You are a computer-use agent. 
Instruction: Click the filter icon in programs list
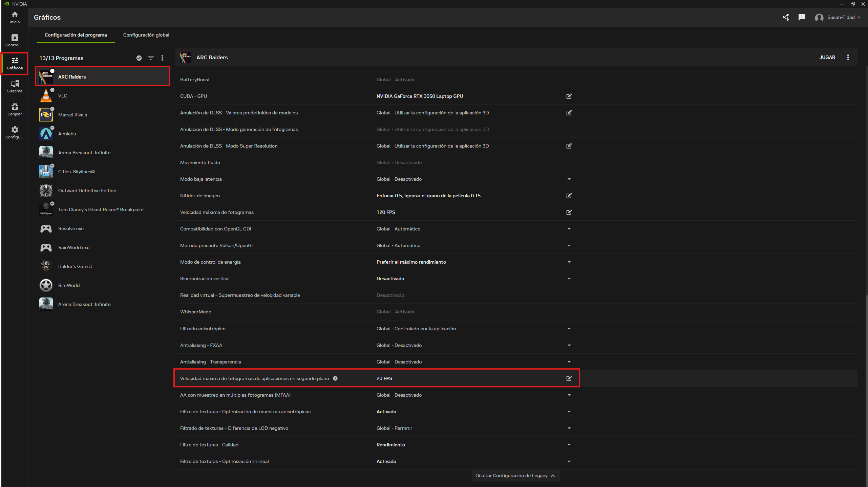click(x=151, y=58)
